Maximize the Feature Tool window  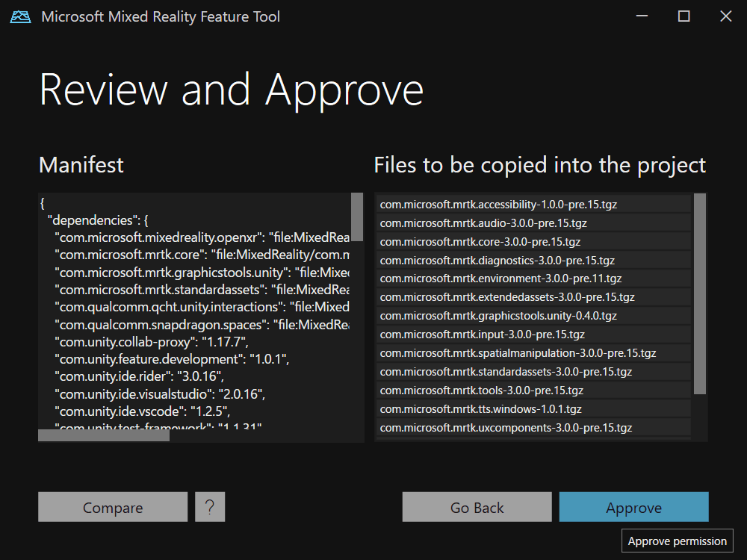pos(684,16)
